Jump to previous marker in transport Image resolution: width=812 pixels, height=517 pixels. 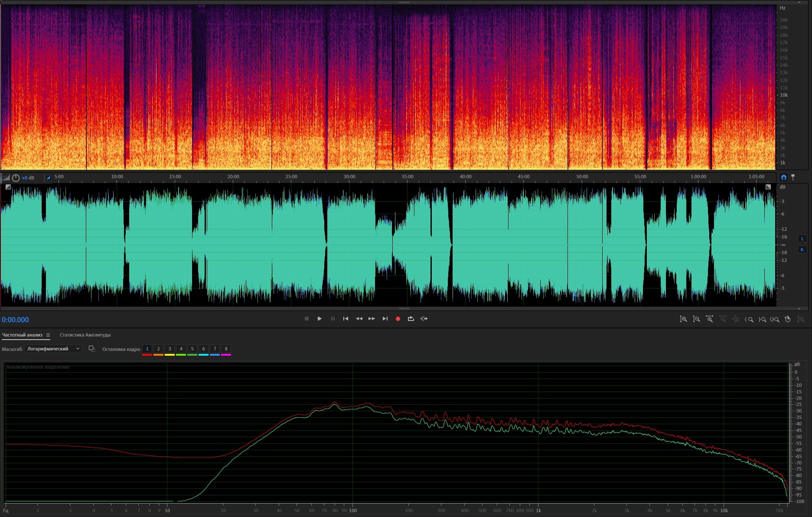[346, 319]
